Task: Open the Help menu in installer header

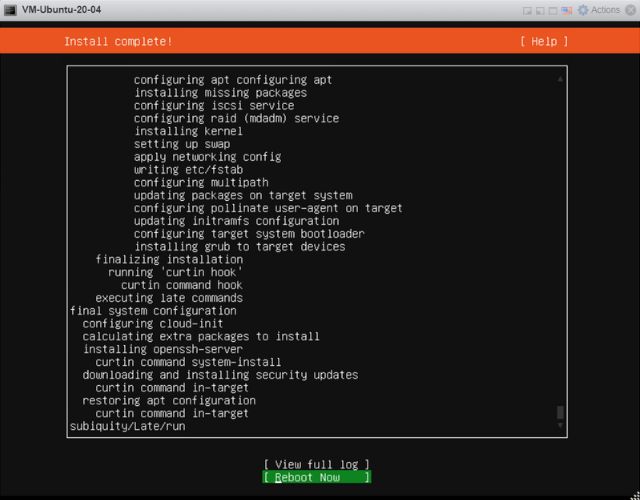Action: [544, 41]
